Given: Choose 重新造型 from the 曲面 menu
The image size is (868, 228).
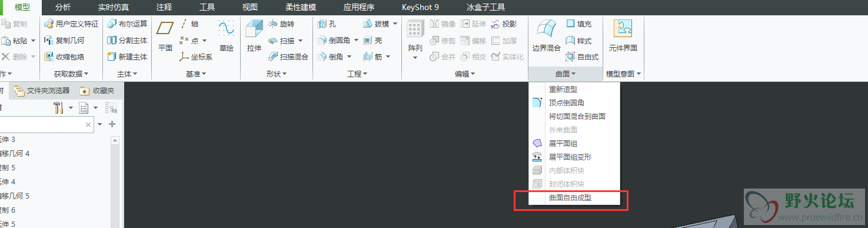Looking at the screenshot, I should (563, 90).
